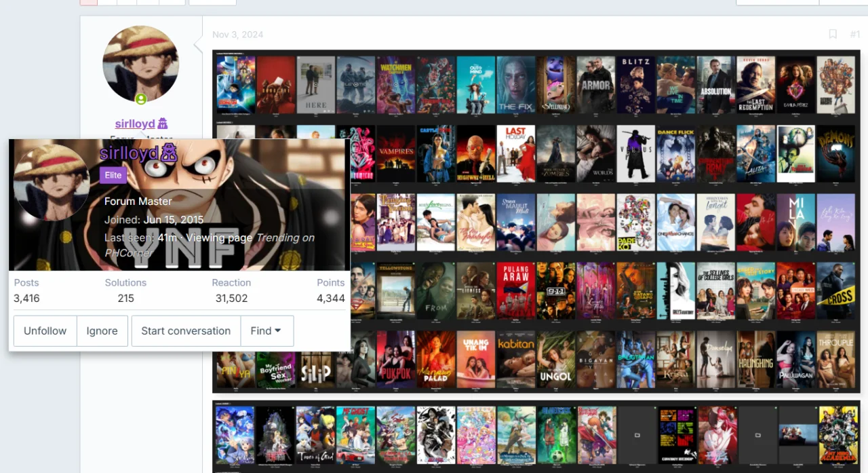Image resolution: width=868 pixels, height=473 pixels.
Task: Open the Ungol movie poster
Action: coord(556,360)
